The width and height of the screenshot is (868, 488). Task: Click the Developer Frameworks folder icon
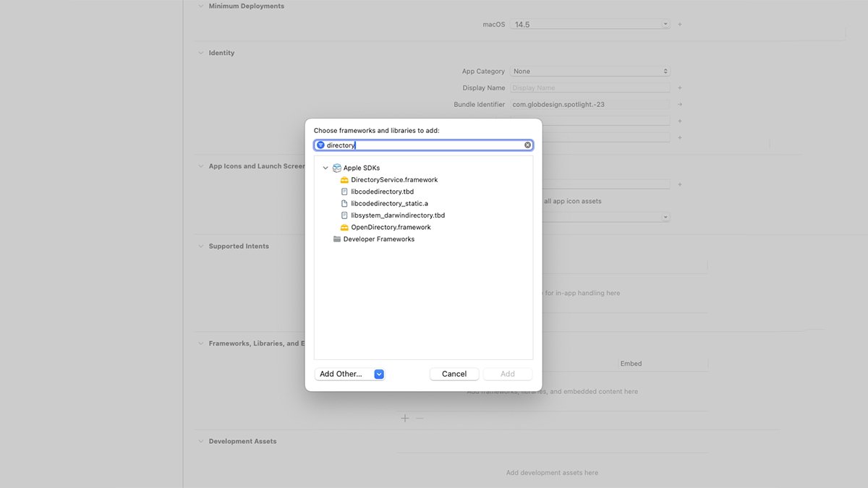(x=337, y=239)
